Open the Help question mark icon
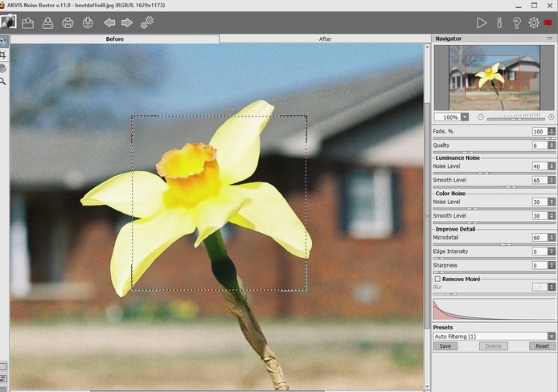The image size is (558, 392). point(516,22)
